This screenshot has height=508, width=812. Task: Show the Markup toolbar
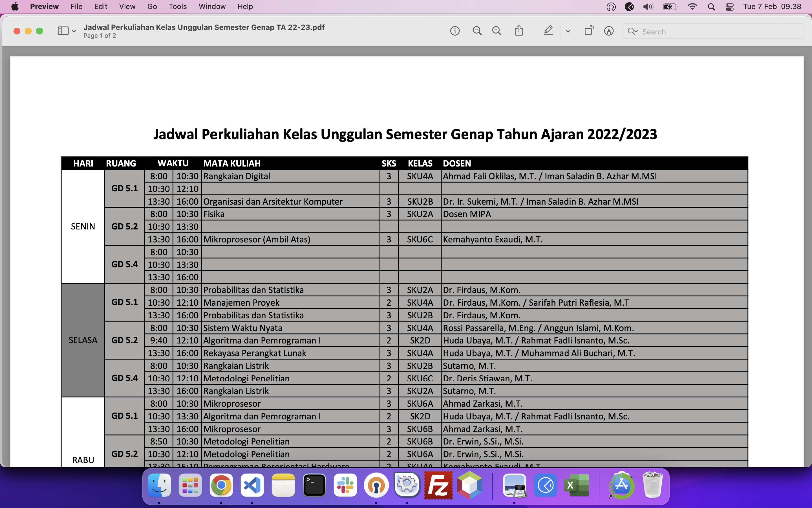[609, 31]
